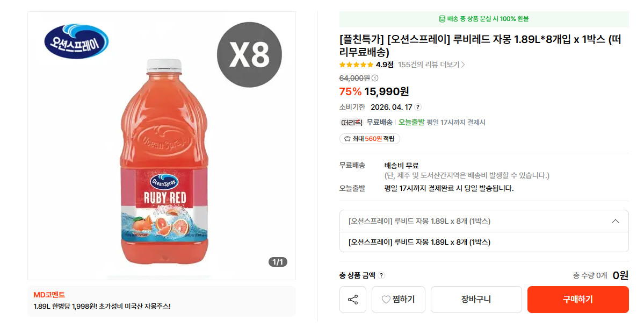Viewport: 644px width, 327px height.
Task: Click the Ocean Spray brand logo
Action: [x=76, y=42]
